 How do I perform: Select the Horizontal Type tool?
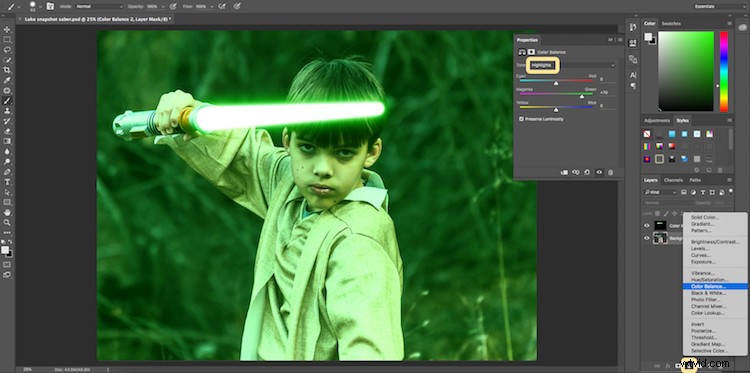[7, 182]
